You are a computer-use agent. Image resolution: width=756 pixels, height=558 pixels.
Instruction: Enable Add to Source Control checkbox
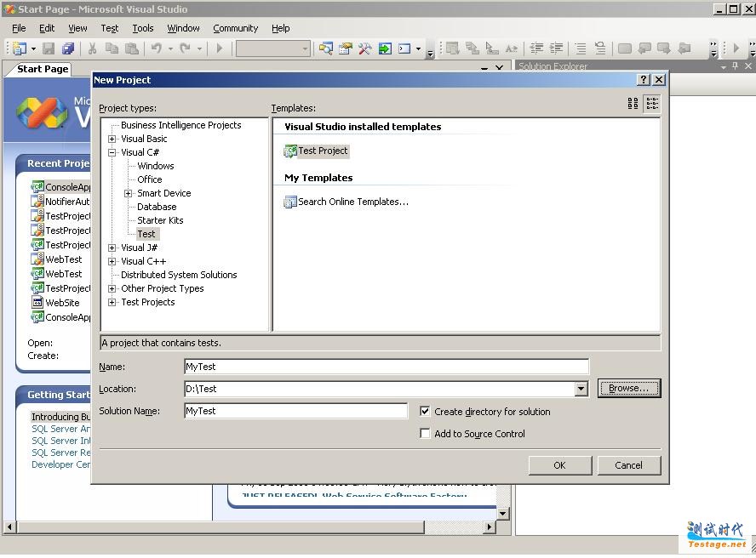click(426, 434)
